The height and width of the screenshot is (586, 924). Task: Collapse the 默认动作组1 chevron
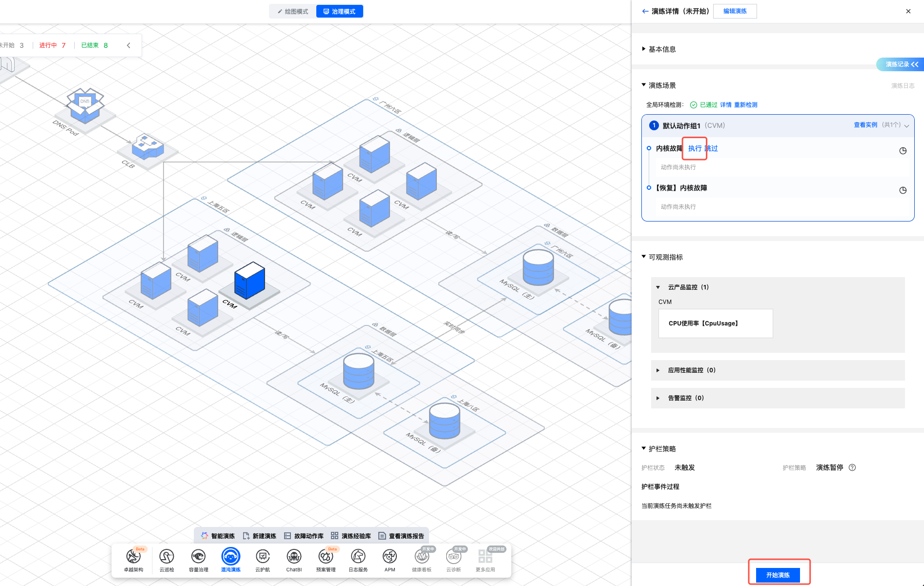(x=906, y=126)
